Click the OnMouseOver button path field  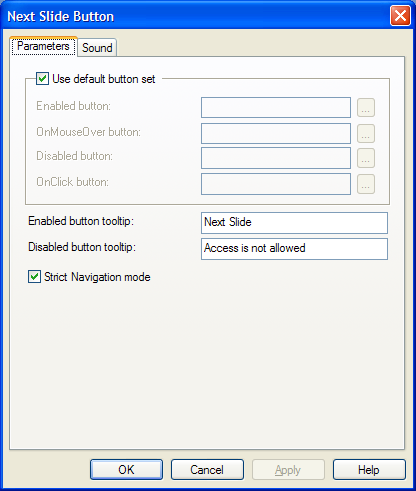[276, 133]
